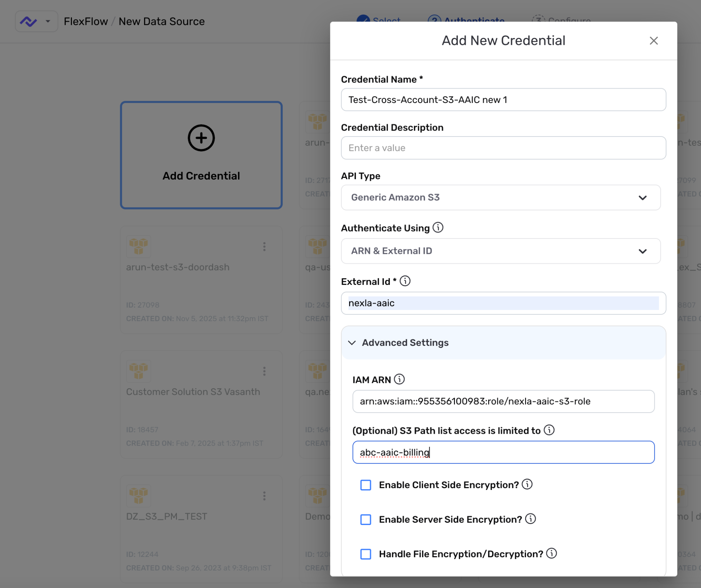This screenshot has width=701, height=588.
Task: Collapse the Advanced Settings section
Action: (352, 343)
